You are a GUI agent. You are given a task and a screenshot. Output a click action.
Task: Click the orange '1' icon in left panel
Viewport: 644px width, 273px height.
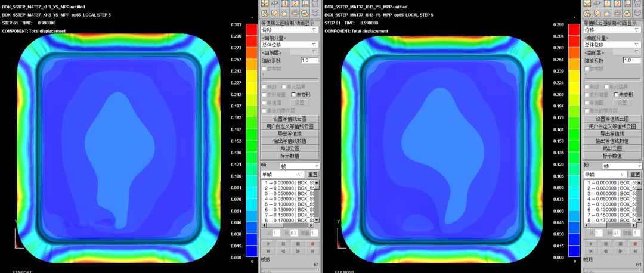coord(284,4)
